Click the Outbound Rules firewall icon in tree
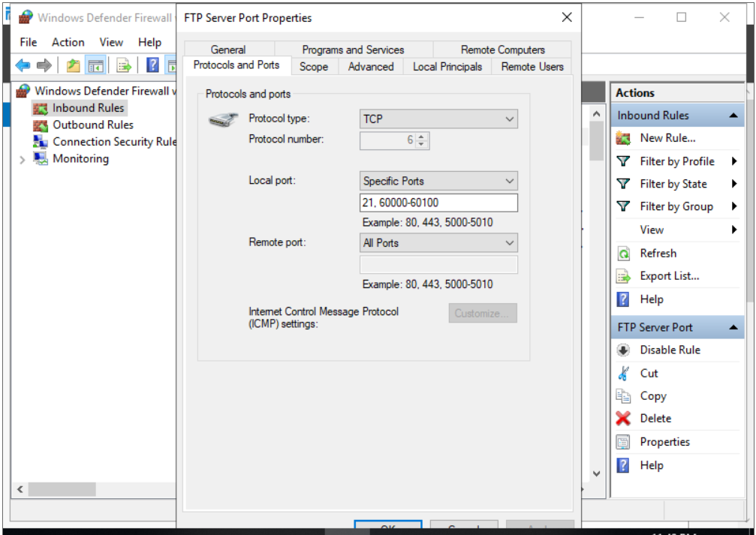The height and width of the screenshot is (535, 756). tap(40, 125)
